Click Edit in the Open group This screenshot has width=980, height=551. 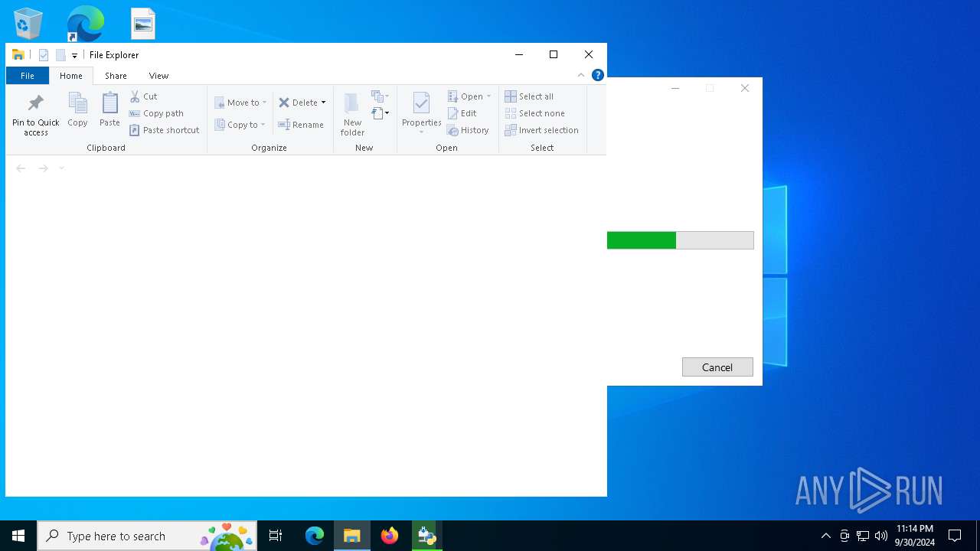(462, 113)
